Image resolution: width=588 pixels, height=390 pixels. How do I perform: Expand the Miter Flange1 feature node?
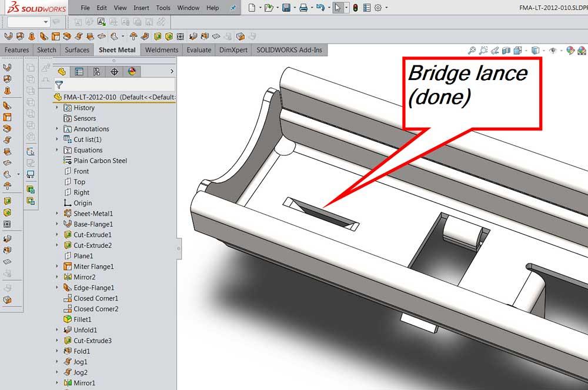coord(57,266)
